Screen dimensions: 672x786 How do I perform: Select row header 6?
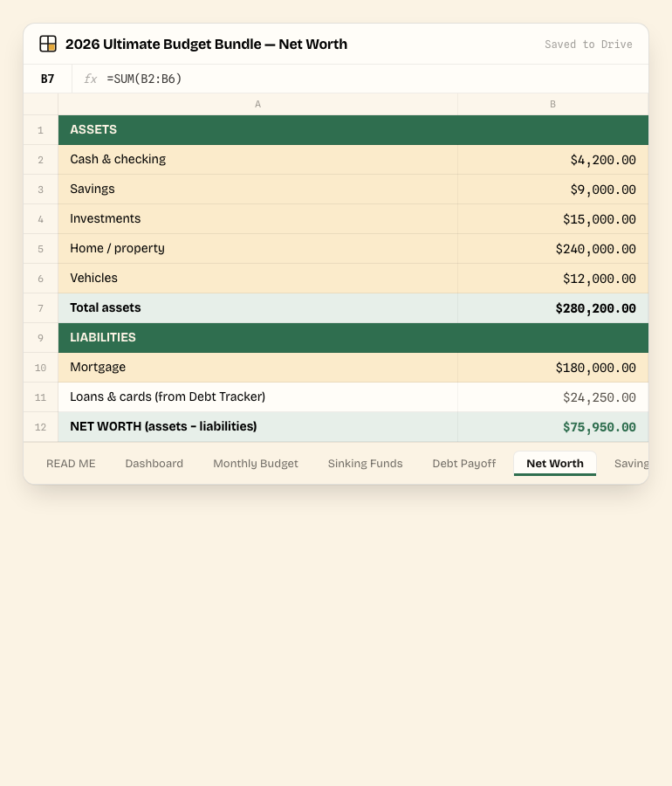(x=41, y=279)
